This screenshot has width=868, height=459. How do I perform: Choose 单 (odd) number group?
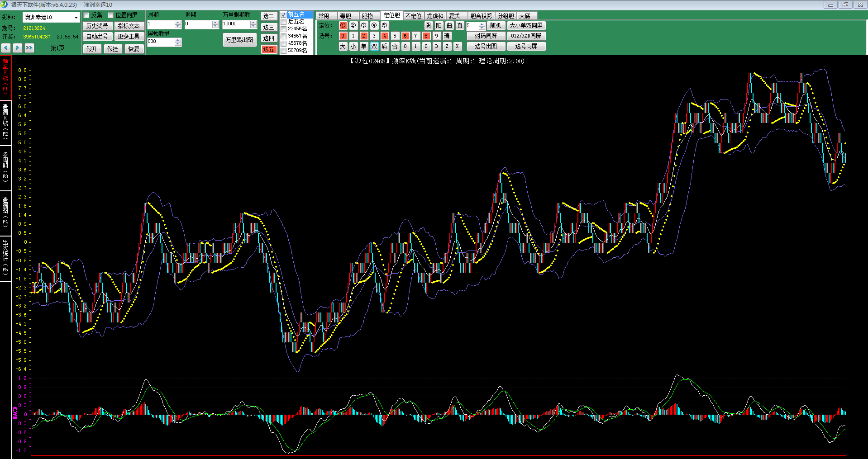pos(364,46)
